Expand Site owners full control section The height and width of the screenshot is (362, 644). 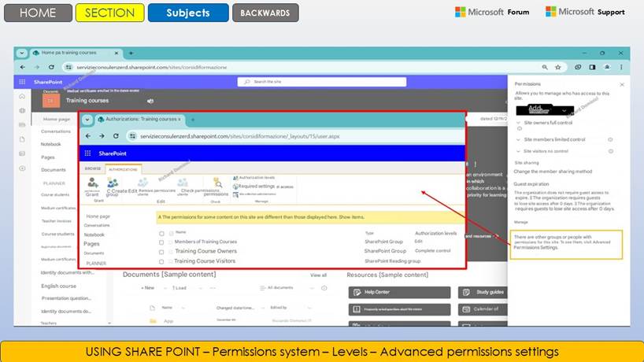click(519, 123)
